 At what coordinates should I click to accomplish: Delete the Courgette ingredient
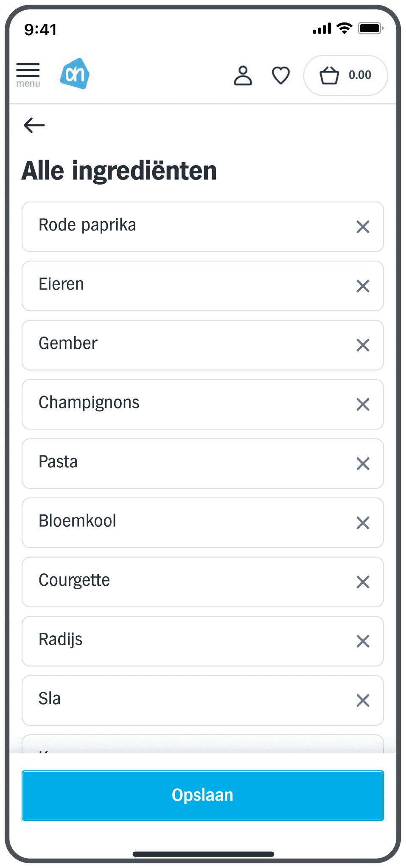click(363, 582)
